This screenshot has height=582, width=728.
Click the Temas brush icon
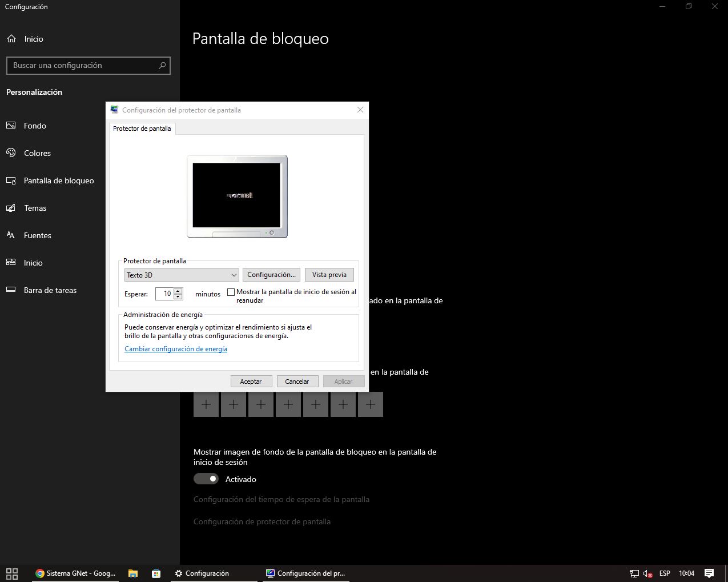pos(11,208)
